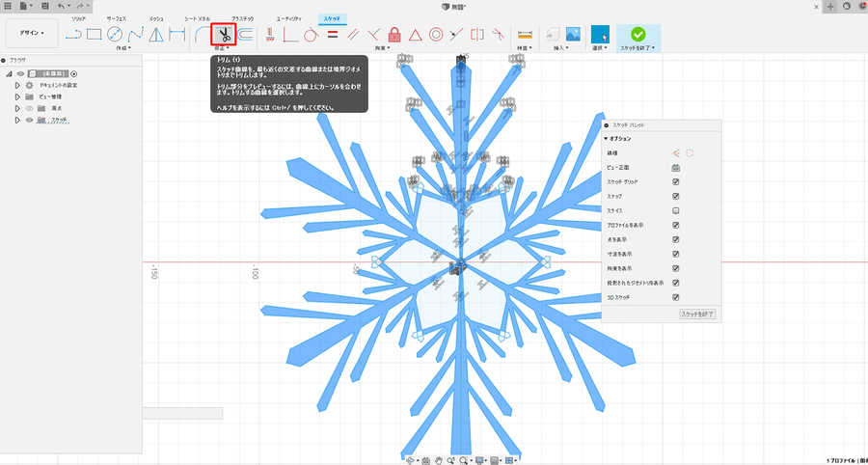Apply the Curvature constraint

click(x=499, y=35)
